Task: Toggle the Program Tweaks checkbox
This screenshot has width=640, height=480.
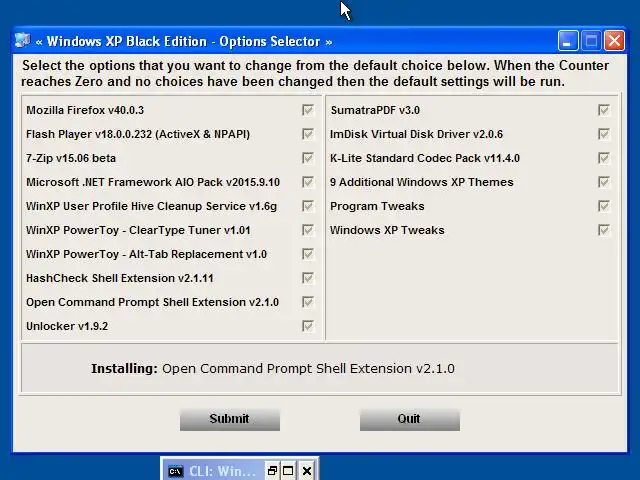Action: tap(604, 206)
